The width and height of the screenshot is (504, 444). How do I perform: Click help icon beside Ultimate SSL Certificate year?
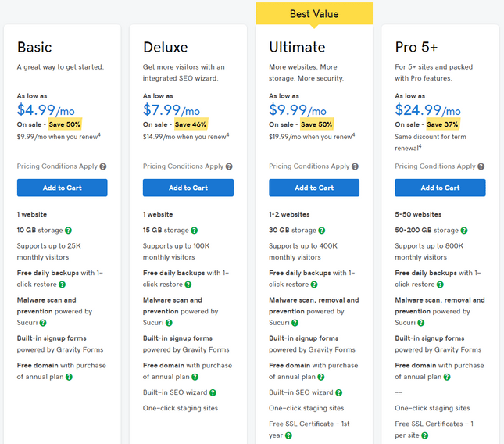pyautogui.click(x=288, y=435)
